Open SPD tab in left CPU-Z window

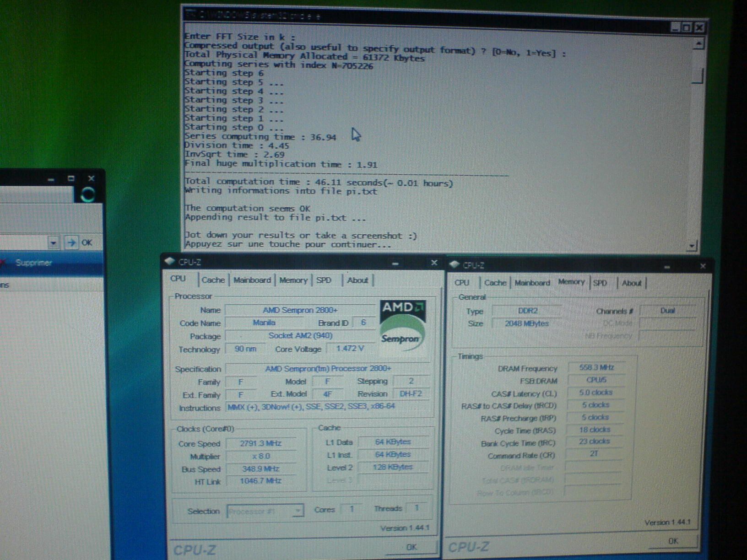(x=324, y=280)
